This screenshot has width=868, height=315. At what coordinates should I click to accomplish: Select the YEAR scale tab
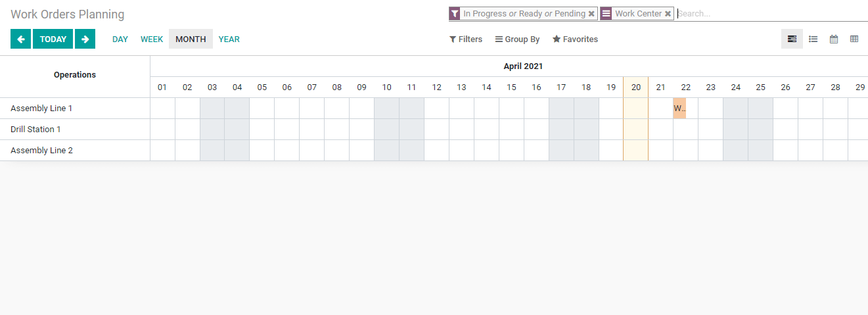click(229, 39)
